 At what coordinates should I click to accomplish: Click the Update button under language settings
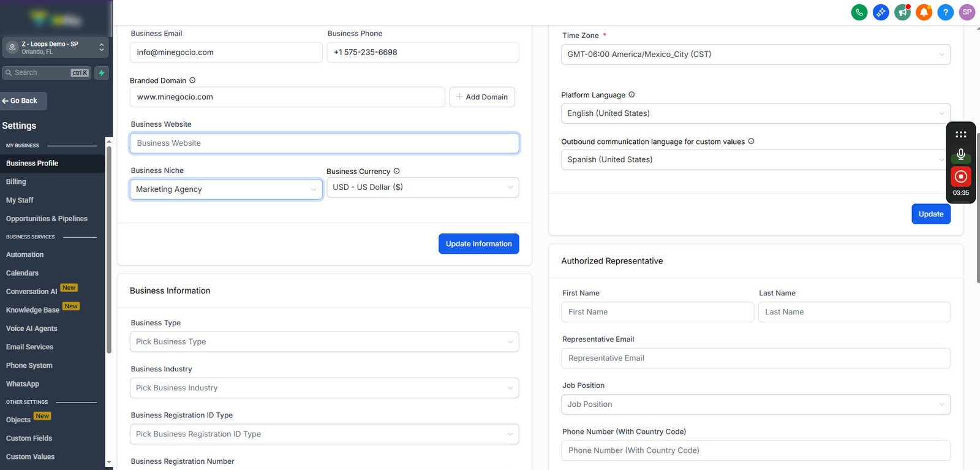[931, 214]
